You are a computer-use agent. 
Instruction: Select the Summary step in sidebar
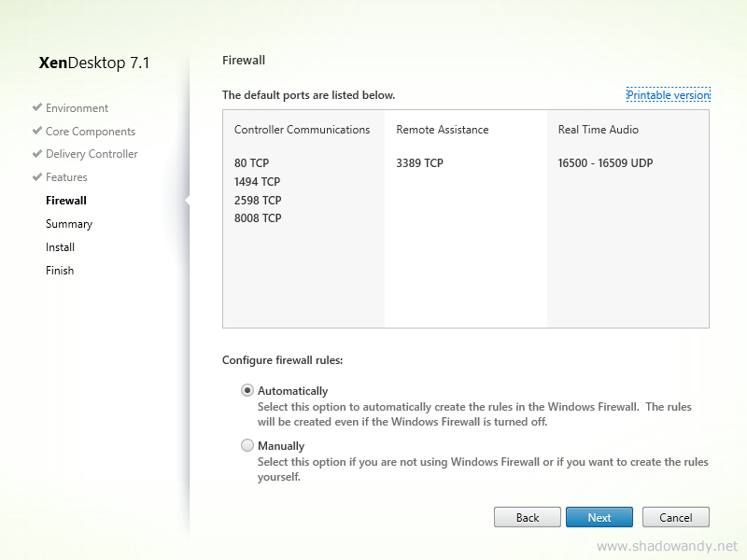[69, 224]
